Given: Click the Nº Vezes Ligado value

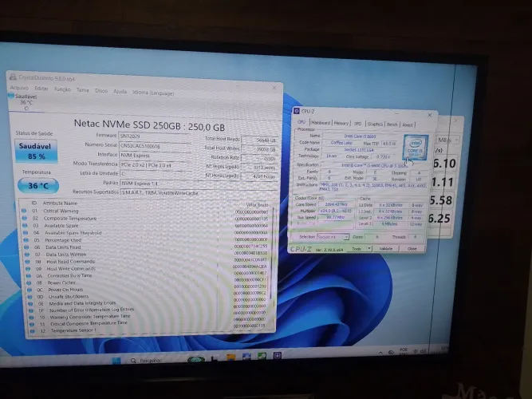Looking at the screenshot, I should tap(259, 168).
